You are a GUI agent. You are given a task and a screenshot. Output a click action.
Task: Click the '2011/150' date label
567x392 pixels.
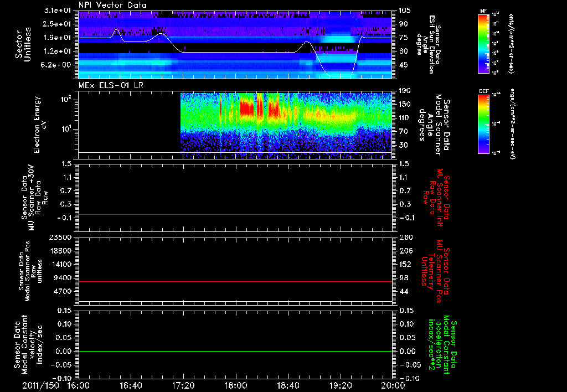pos(40,385)
